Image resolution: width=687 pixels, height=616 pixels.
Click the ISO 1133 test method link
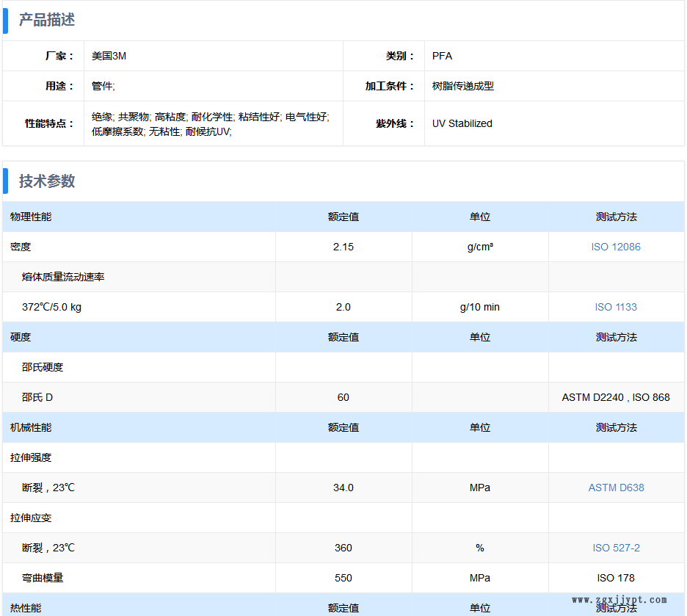click(x=616, y=307)
